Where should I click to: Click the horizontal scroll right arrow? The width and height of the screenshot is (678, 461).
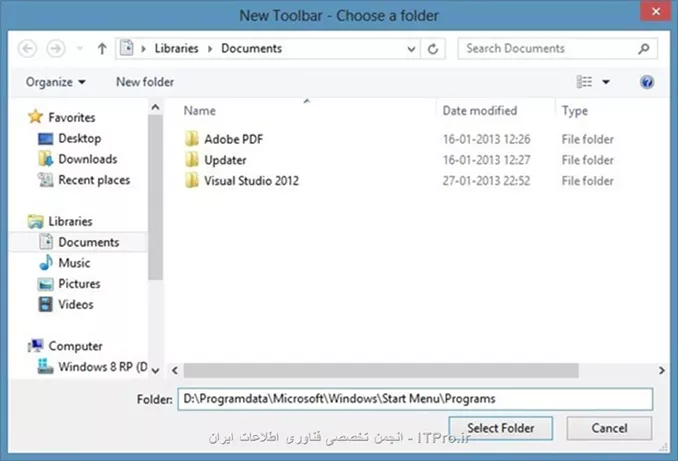tap(662, 371)
